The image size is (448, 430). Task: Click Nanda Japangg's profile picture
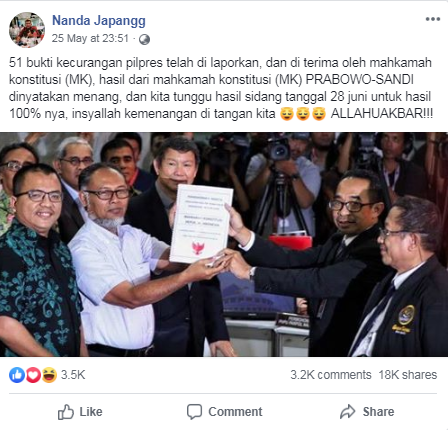pos(27,30)
